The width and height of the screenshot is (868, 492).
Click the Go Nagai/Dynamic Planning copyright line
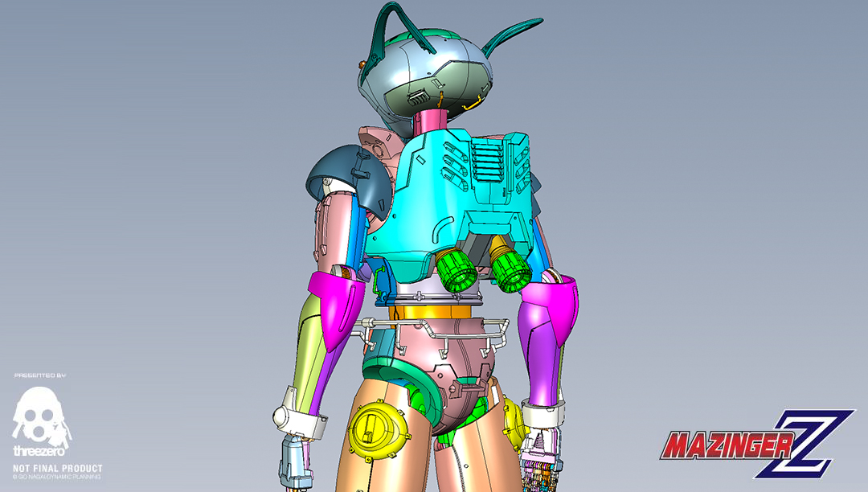click(x=57, y=478)
